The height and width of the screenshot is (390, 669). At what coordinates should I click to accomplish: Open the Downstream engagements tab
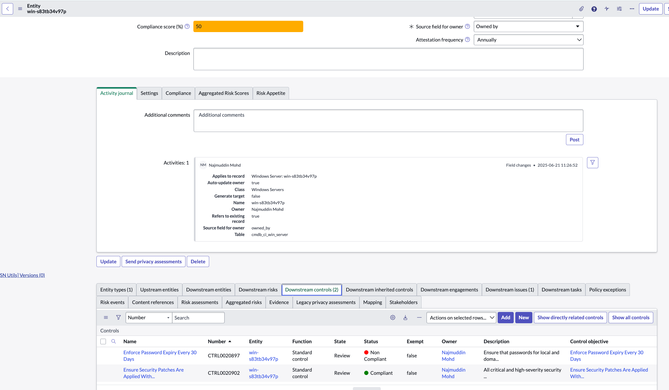(449, 290)
